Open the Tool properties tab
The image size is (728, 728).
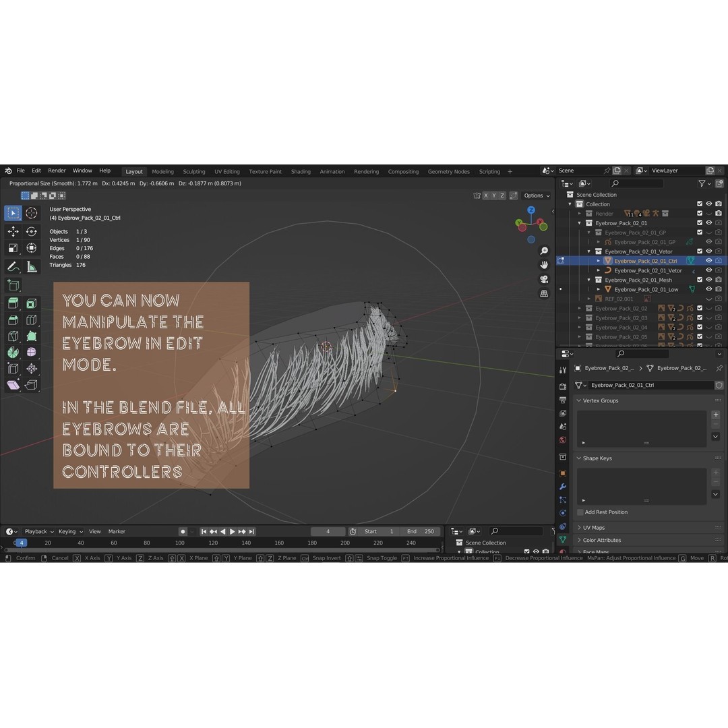(563, 370)
